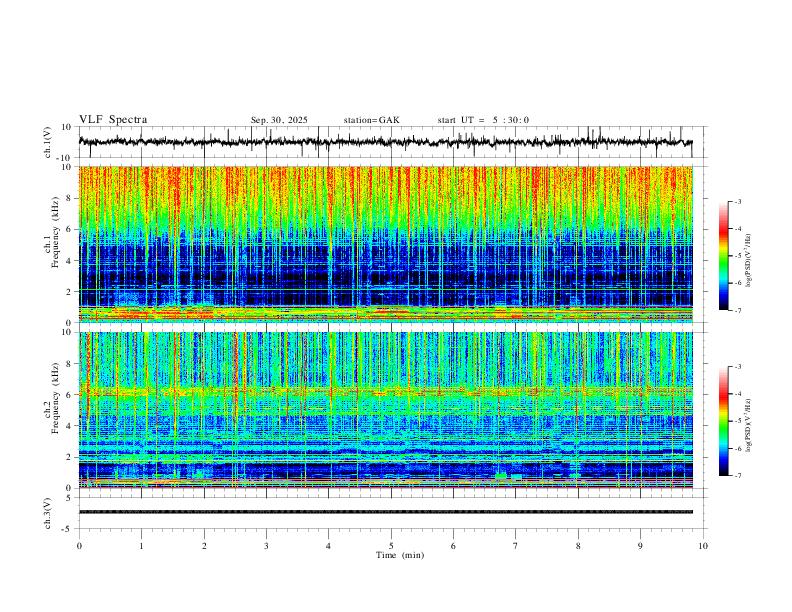Click the "Time (min)" axis label

point(400,555)
